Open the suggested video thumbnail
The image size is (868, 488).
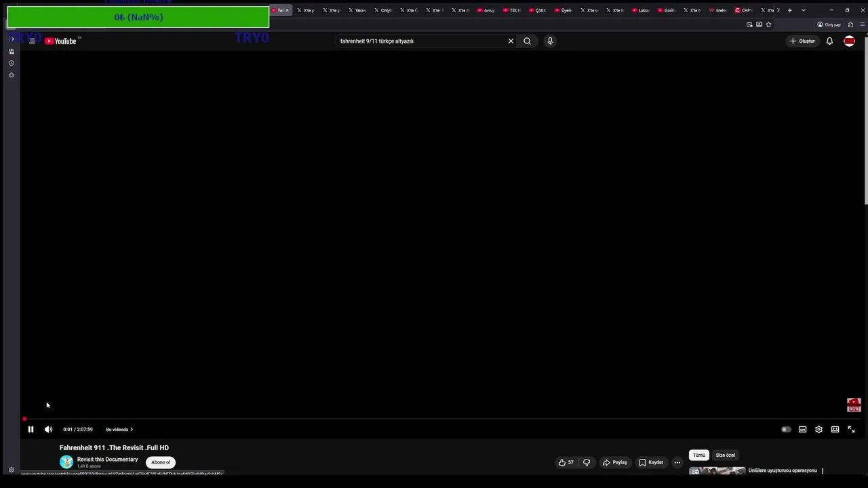click(717, 470)
